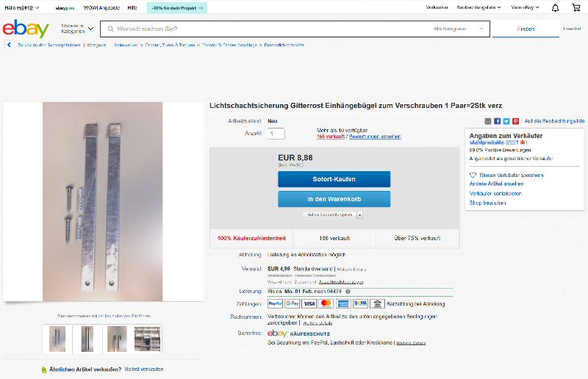Viewport: 588px width, 379px height.
Task: Select the grating thumbnail image
Action: pyautogui.click(x=148, y=339)
